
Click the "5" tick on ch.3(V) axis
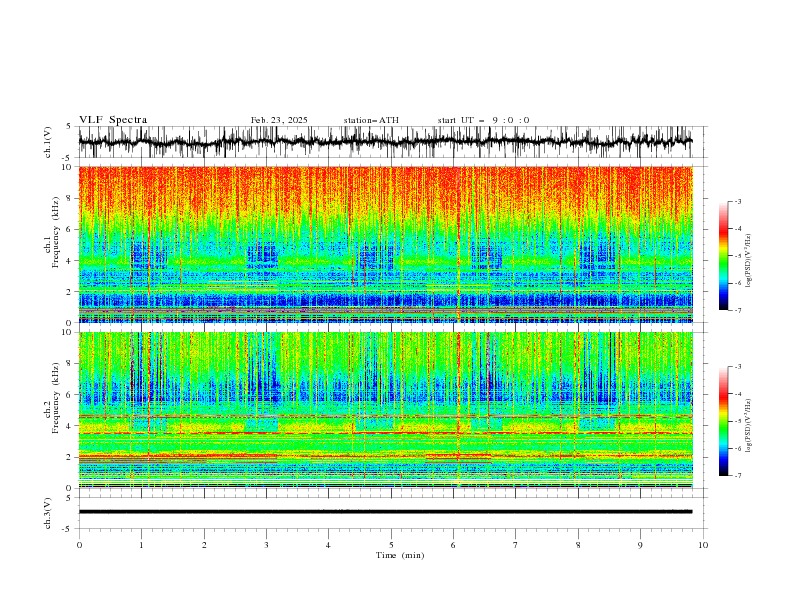pos(69,497)
